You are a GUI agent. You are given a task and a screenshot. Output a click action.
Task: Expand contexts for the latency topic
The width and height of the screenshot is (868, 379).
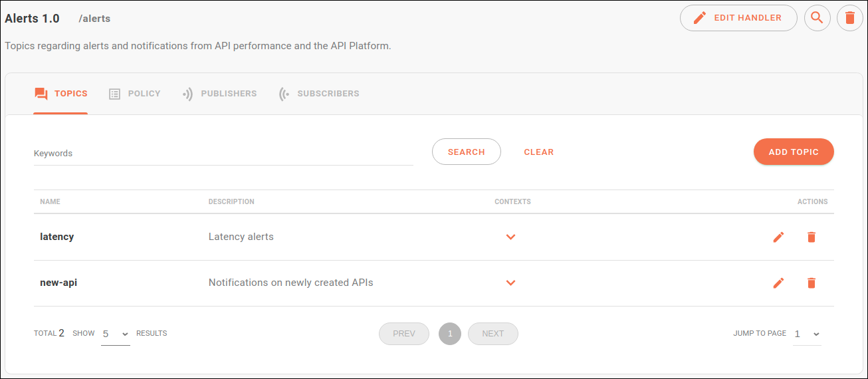(510, 237)
